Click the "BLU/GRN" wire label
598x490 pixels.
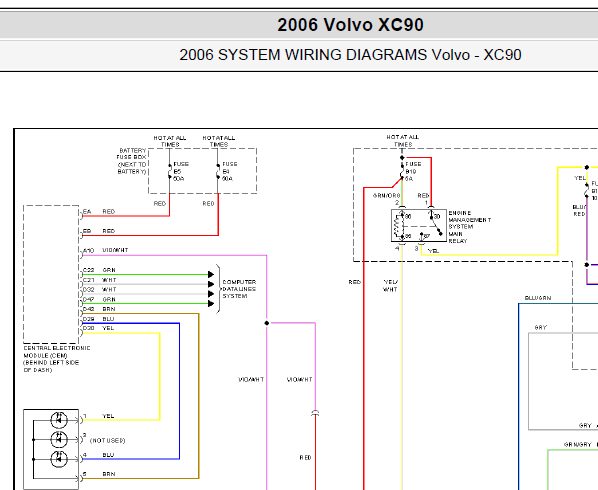[538, 298]
